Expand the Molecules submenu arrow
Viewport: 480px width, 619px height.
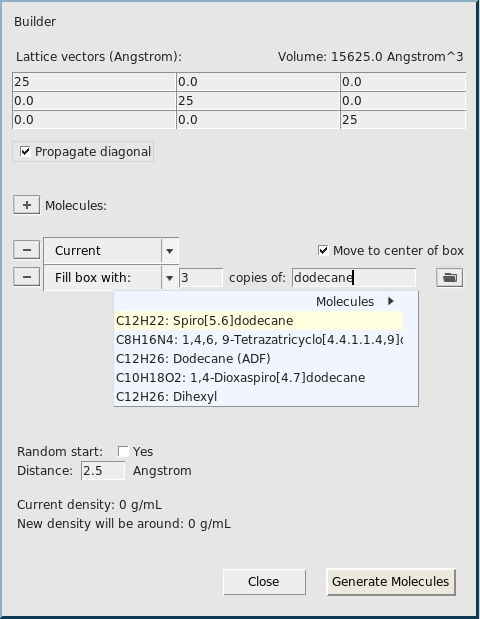[391, 301]
